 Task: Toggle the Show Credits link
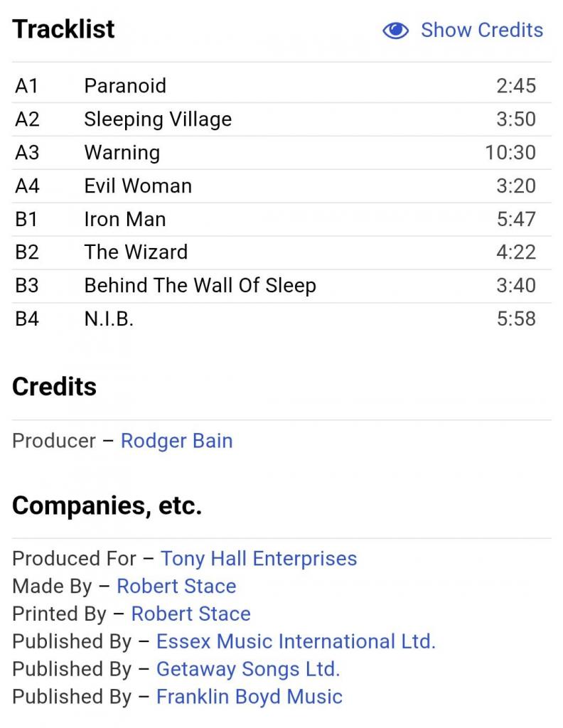481,31
